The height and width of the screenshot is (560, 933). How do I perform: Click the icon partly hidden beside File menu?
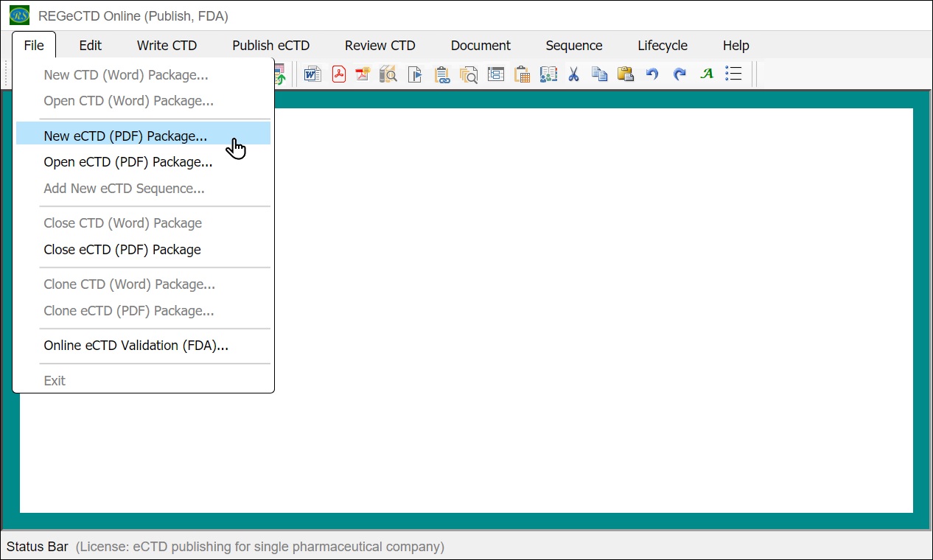point(280,74)
